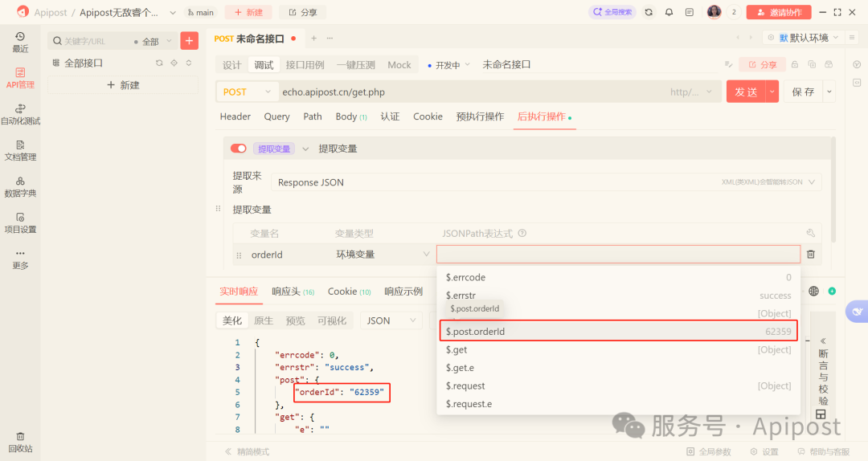The width and height of the screenshot is (868, 461).
Task: Click the top 新建 button
Action: tap(248, 12)
